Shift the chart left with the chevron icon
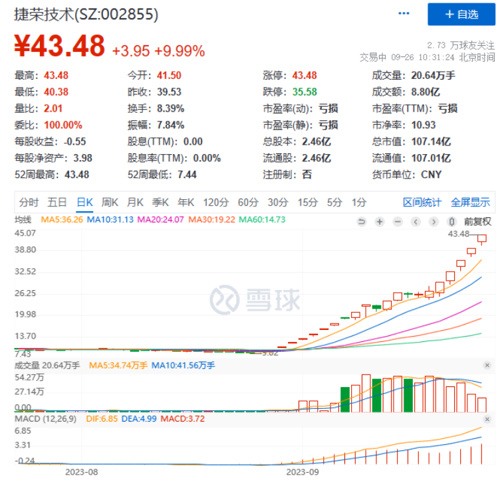Viewport: 500px width, 478px height. [x=416, y=222]
